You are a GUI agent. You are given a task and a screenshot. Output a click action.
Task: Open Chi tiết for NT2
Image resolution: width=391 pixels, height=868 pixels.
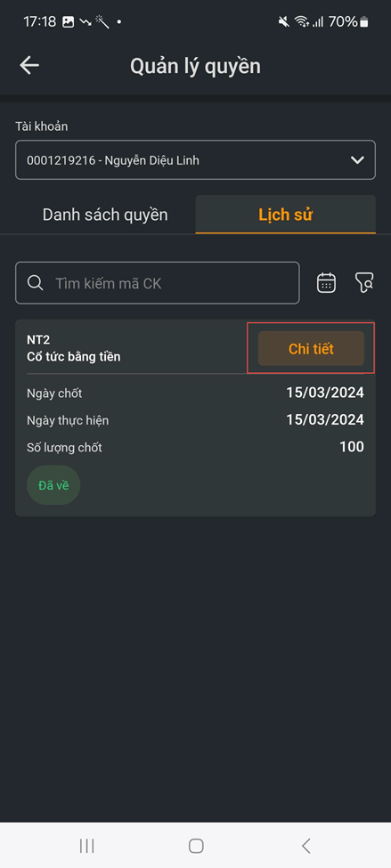point(311,349)
